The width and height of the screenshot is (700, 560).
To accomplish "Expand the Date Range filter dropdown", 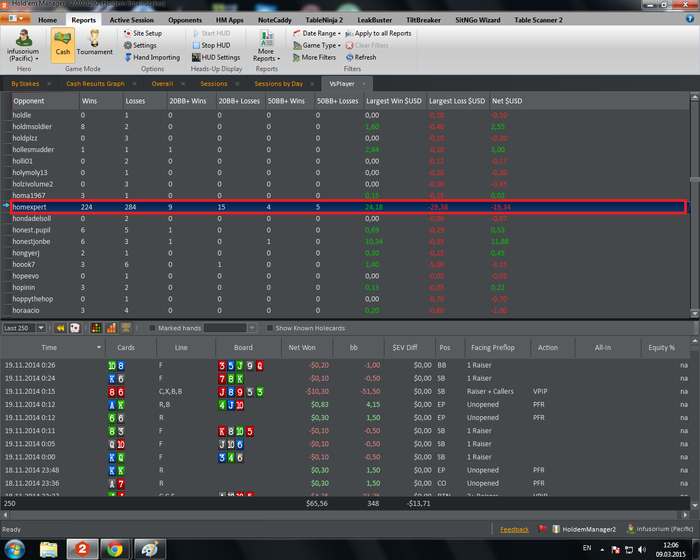I will [x=339, y=33].
